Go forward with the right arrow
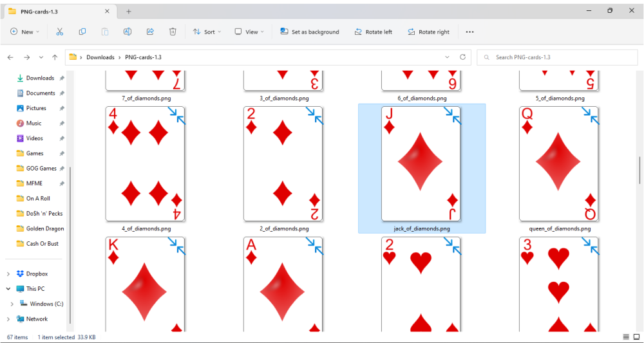Viewport: 644px width, 343px height. [26, 57]
